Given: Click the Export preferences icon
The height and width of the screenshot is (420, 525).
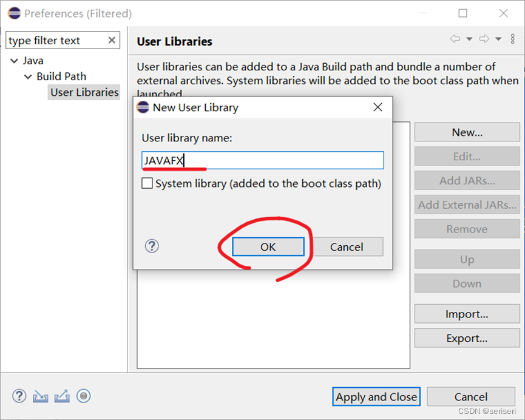Looking at the screenshot, I should (x=63, y=396).
